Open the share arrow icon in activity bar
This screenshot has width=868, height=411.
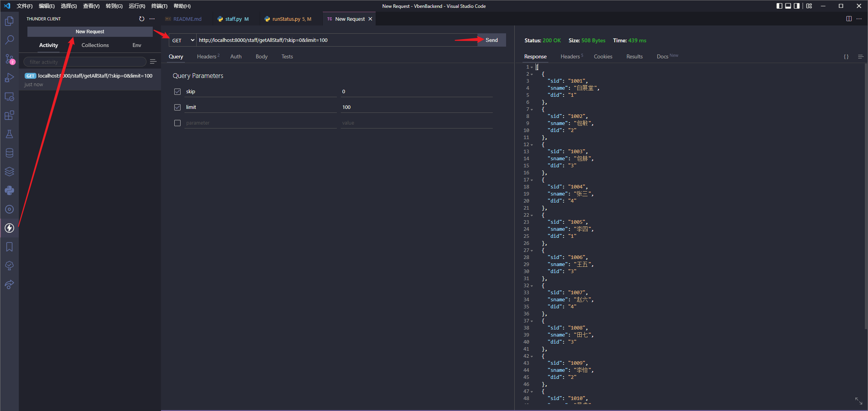9,284
